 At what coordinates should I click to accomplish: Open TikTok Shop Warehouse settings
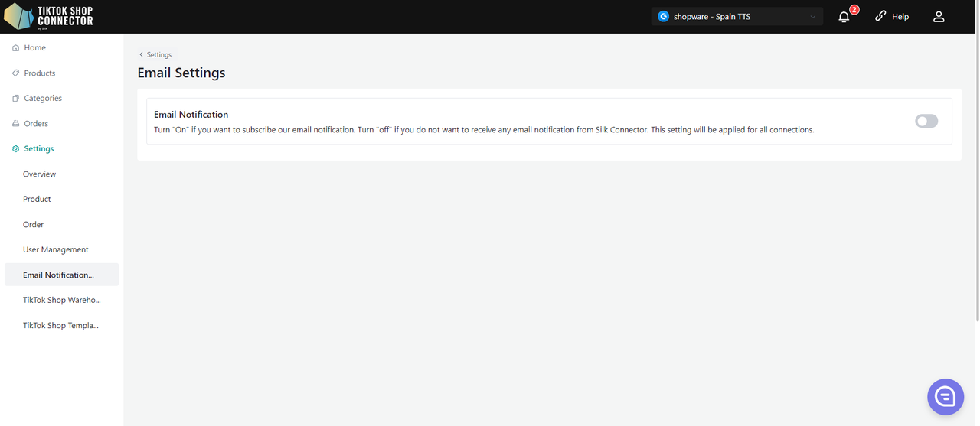[x=61, y=301]
